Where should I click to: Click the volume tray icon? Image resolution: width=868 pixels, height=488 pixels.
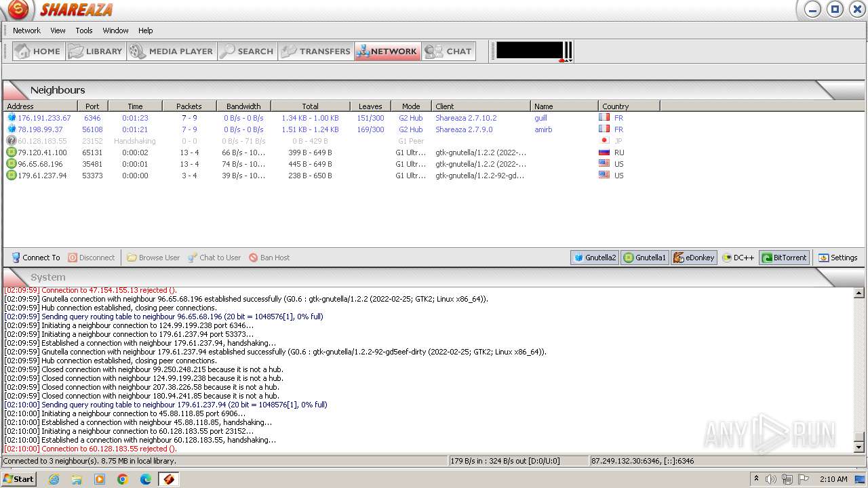click(x=771, y=479)
